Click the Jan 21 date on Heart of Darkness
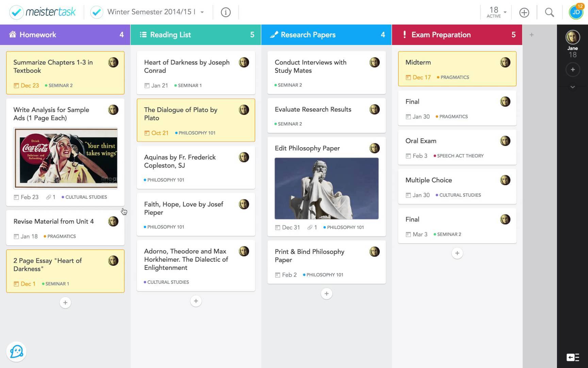 click(x=156, y=86)
